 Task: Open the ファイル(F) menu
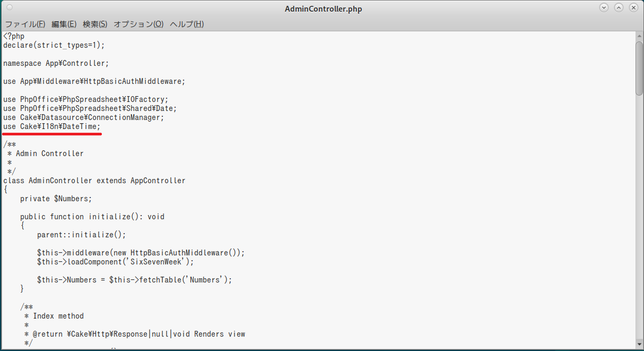pyautogui.click(x=25, y=24)
